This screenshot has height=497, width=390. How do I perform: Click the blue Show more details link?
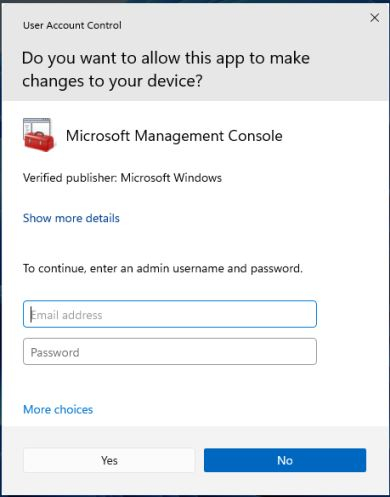coord(71,218)
